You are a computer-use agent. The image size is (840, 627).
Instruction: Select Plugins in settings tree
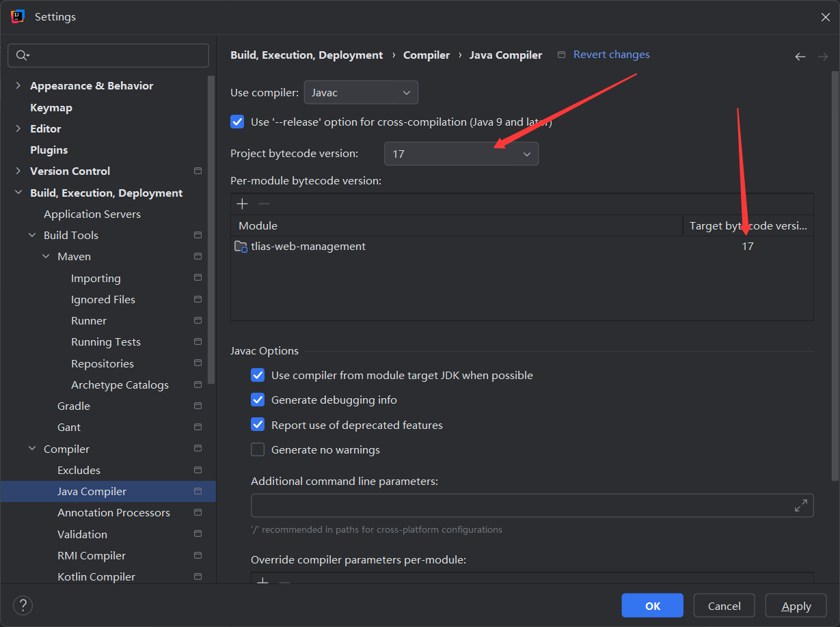49,150
